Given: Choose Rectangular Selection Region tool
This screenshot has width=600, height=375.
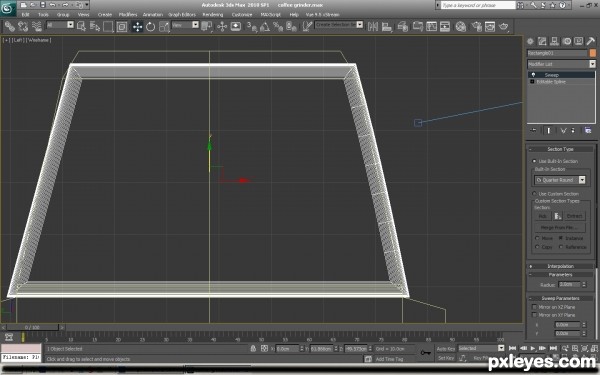Looking at the screenshot, I should 108,26.
